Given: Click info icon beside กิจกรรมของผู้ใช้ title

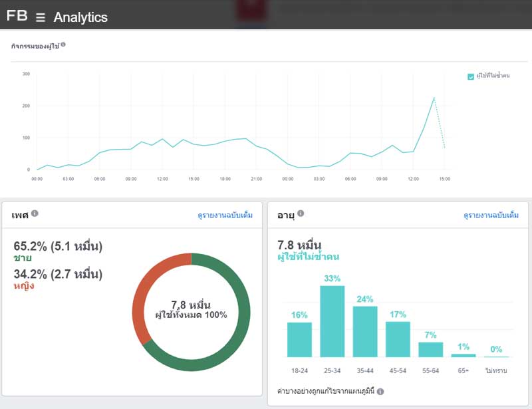Looking at the screenshot, I should point(63,45).
